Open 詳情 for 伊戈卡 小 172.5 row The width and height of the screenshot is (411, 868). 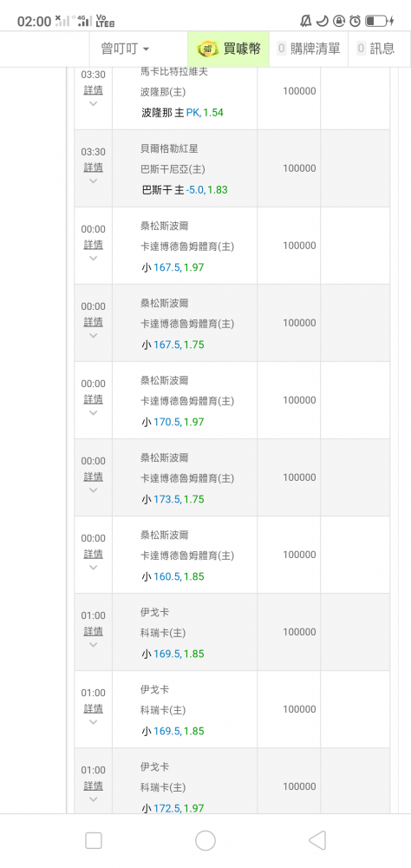point(93,786)
